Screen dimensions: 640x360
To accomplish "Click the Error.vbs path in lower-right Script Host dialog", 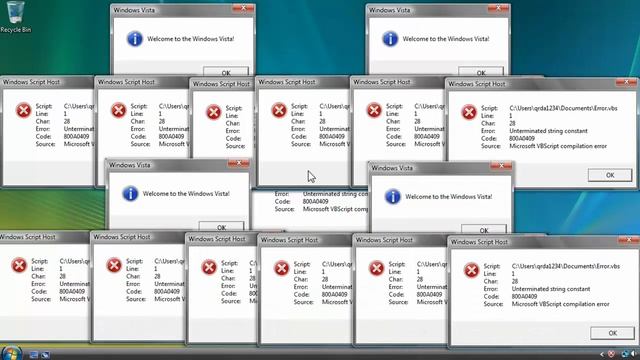I will tap(566, 266).
